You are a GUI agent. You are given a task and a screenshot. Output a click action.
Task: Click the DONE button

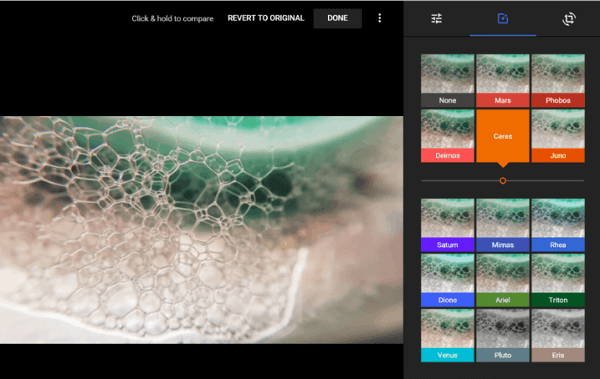[x=338, y=18]
